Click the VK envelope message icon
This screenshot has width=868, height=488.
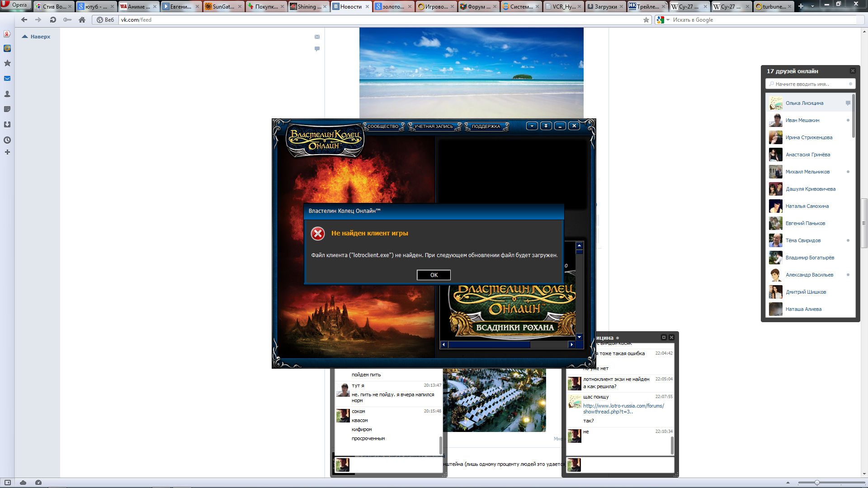pos(317,37)
